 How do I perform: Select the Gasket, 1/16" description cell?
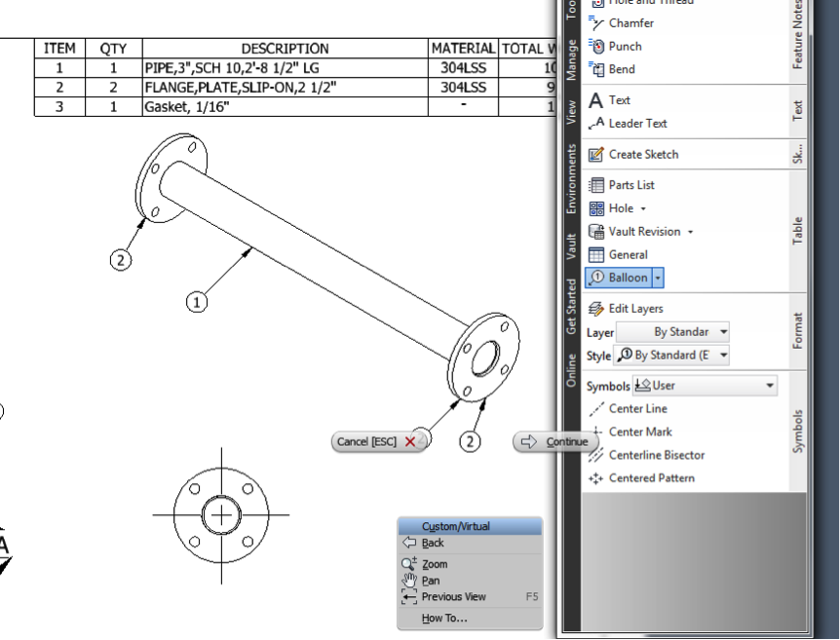pos(285,106)
